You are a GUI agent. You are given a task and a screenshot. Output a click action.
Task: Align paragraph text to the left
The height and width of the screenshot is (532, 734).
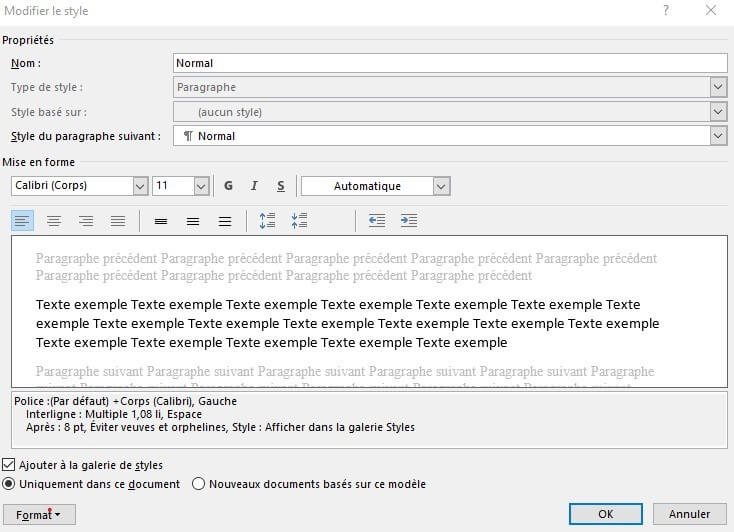point(22,221)
